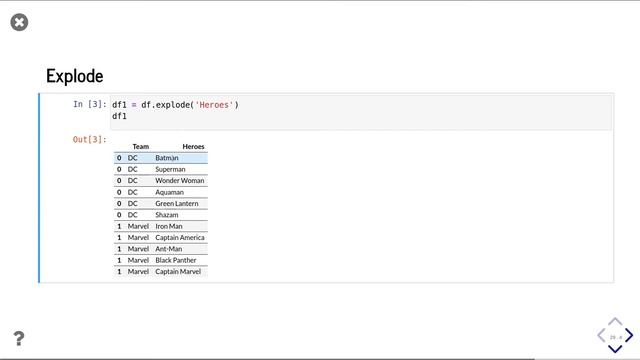
Task: Click the code input cell df.explode
Action: pos(361,112)
